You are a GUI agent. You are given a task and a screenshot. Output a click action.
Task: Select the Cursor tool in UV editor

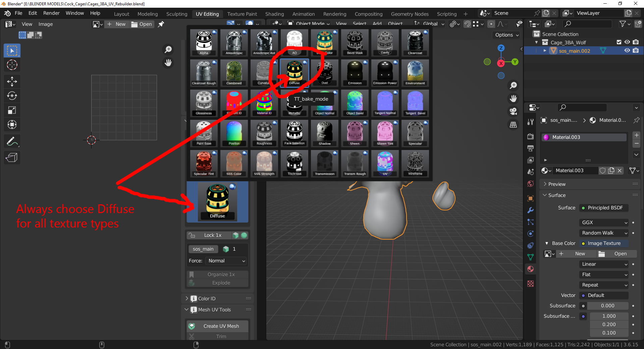12,65
